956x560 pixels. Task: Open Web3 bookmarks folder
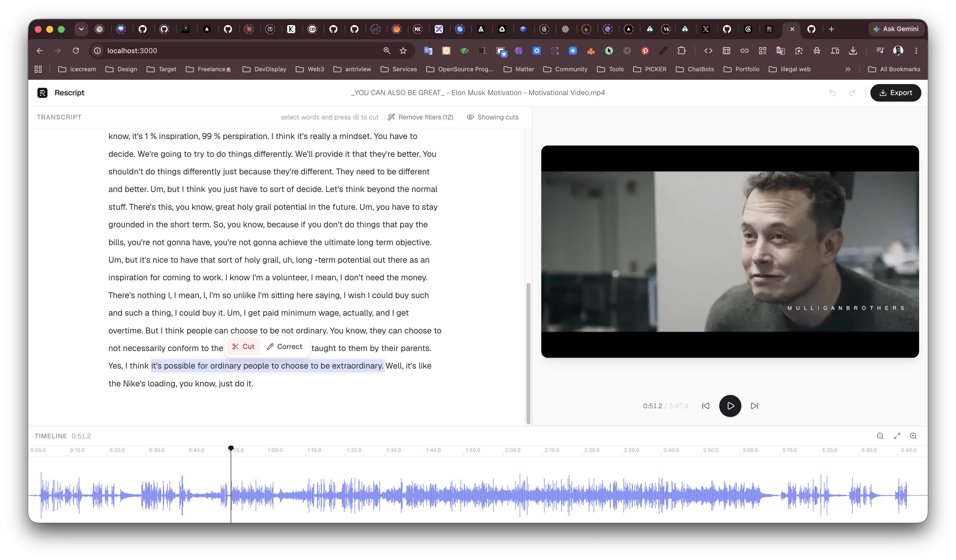[x=310, y=69]
